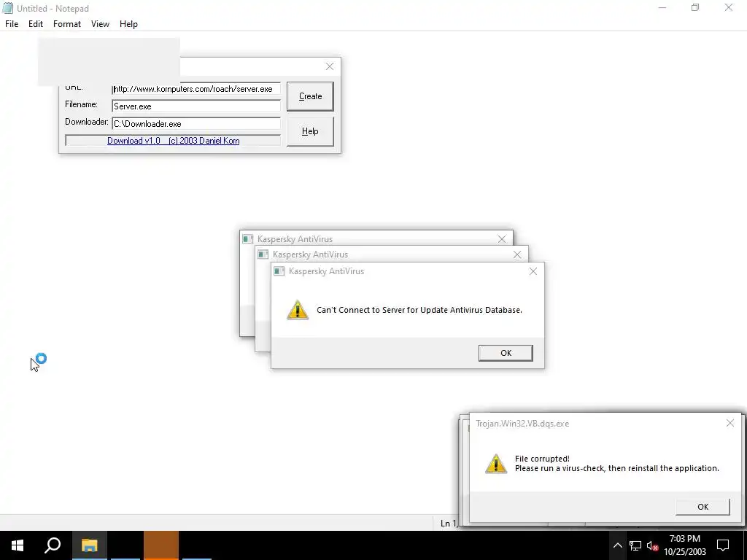Screen dimensions: 747x560
Task: Open taskbar Search
Action: point(53,545)
